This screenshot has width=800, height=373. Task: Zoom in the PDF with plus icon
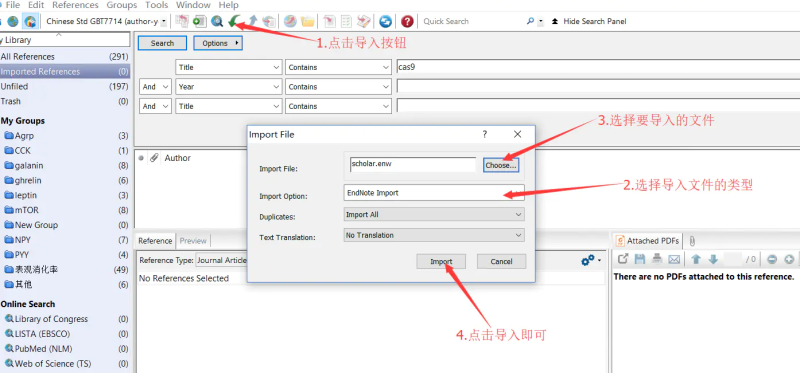click(789, 259)
